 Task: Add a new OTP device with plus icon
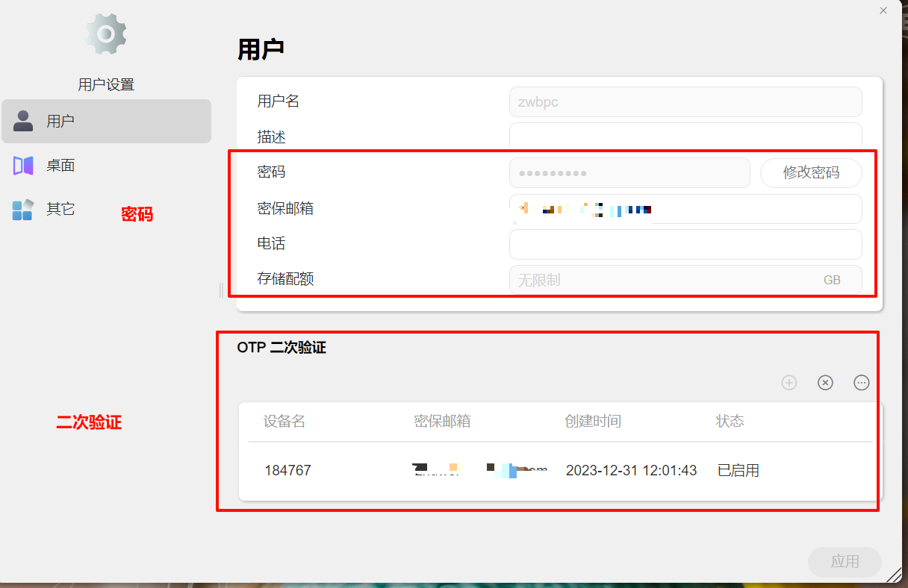coord(789,383)
